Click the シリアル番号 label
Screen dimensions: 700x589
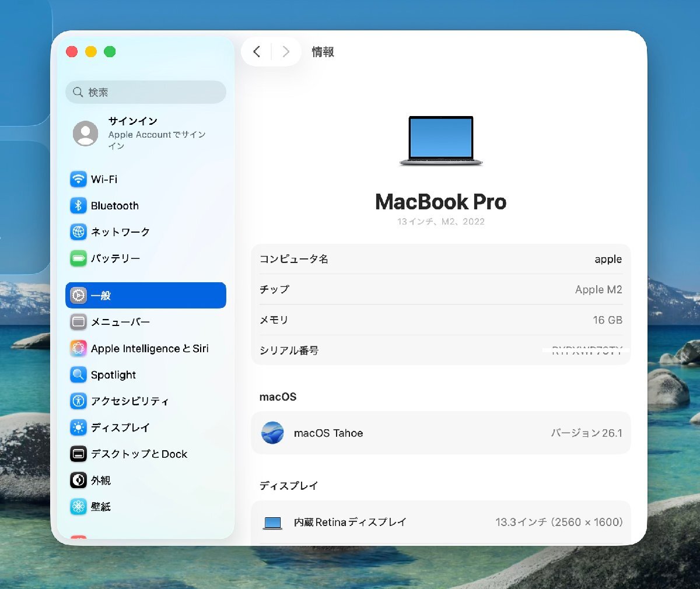pyautogui.click(x=289, y=350)
